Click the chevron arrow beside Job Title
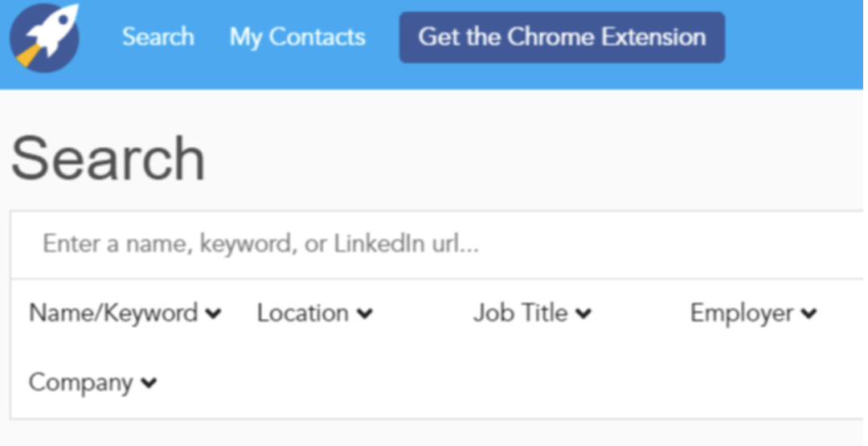This screenshot has height=446, width=868. tap(583, 314)
